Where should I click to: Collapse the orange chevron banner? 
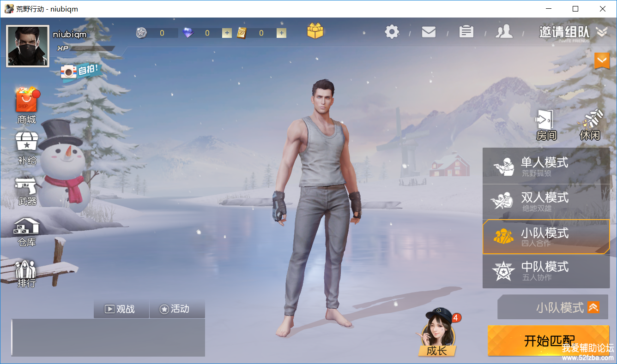tap(602, 60)
